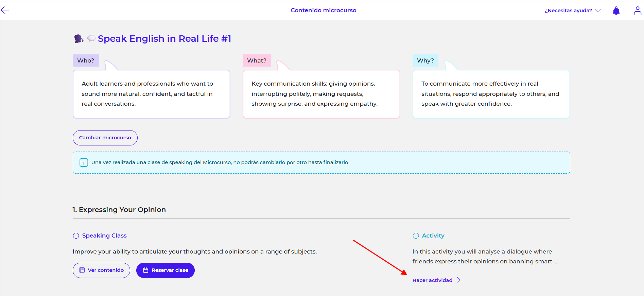Click the info icon in the notice banner

(x=84, y=162)
